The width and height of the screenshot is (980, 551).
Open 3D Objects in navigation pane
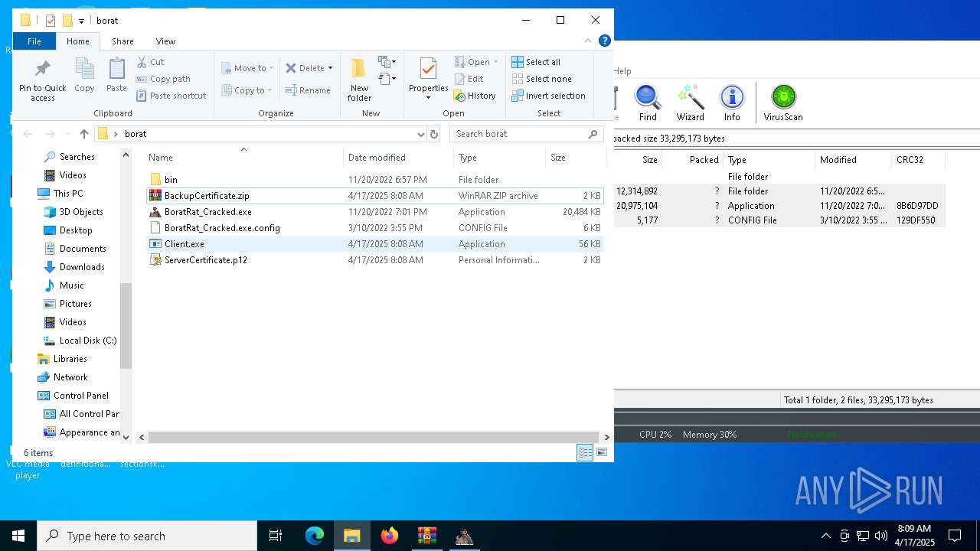coord(81,212)
